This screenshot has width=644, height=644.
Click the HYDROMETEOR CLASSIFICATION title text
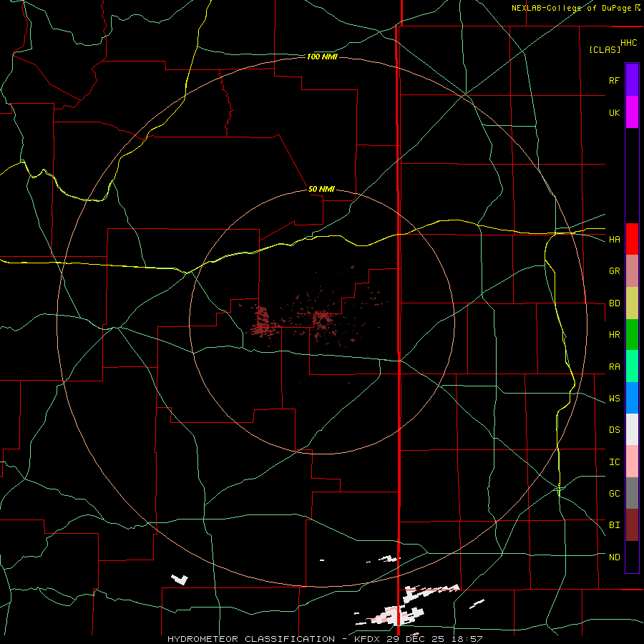pyautogui.click(x=250, y=639)
